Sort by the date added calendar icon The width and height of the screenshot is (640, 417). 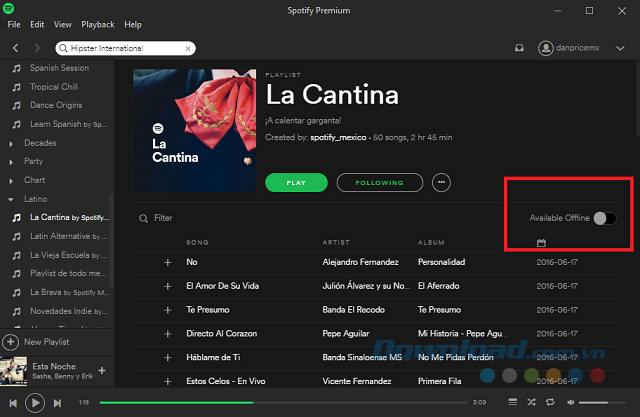pos(541,243)
